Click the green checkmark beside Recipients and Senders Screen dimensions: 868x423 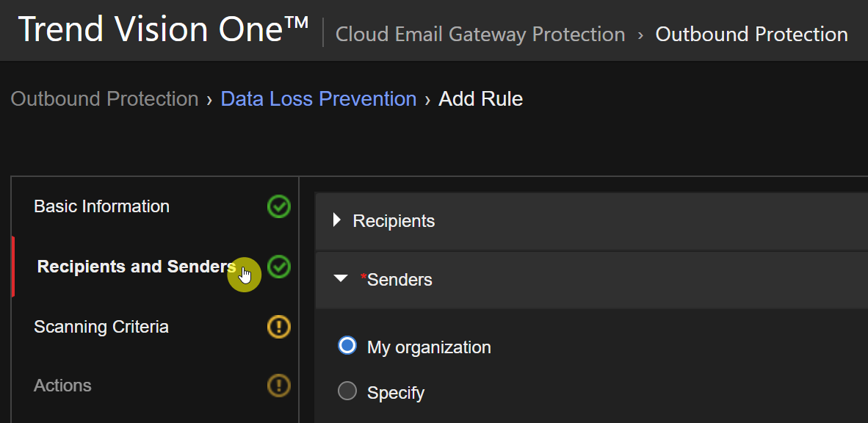279,267
